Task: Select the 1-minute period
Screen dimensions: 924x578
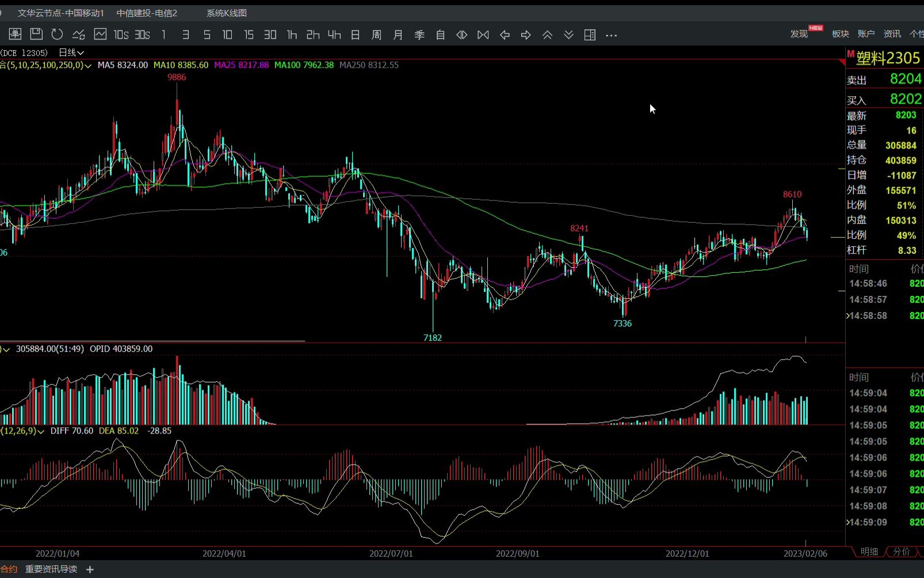Action: [x=164, y=35]
